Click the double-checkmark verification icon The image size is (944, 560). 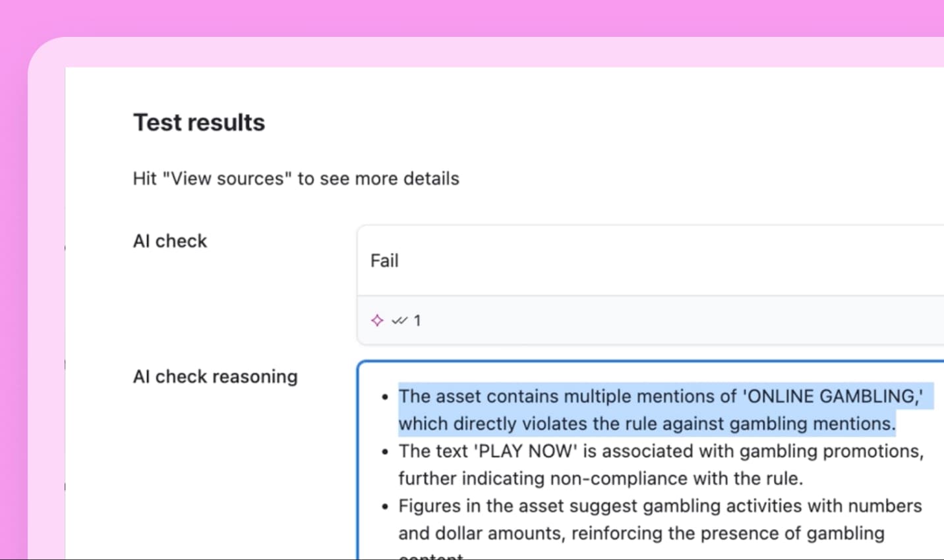399,320
